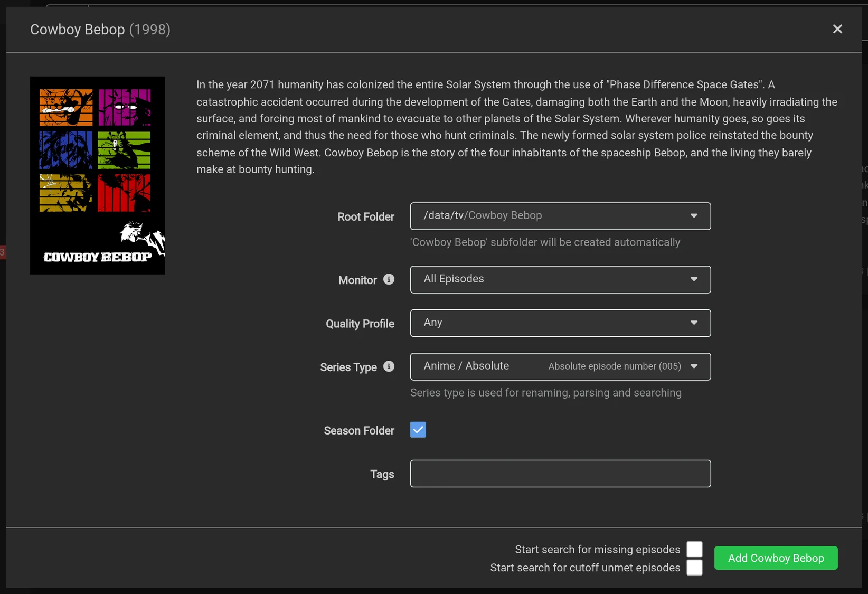
Task: Close the Cowboy Bebop dialog
Action: (x=837, y=29)
